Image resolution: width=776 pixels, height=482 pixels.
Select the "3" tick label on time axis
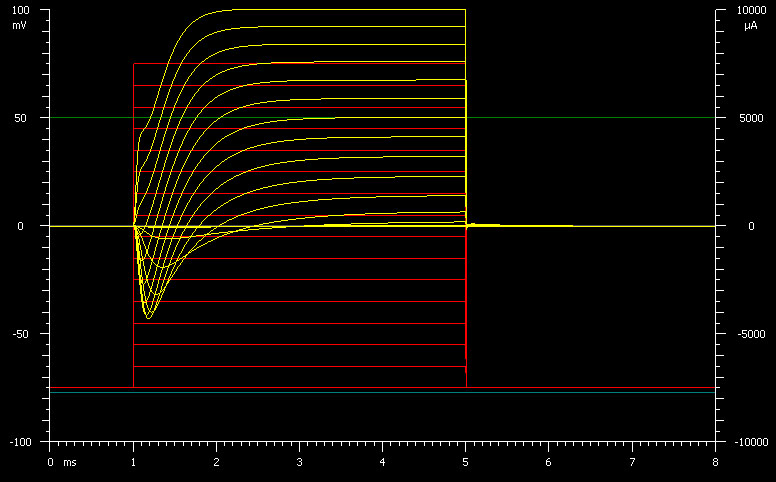click(x=299, y=463)
